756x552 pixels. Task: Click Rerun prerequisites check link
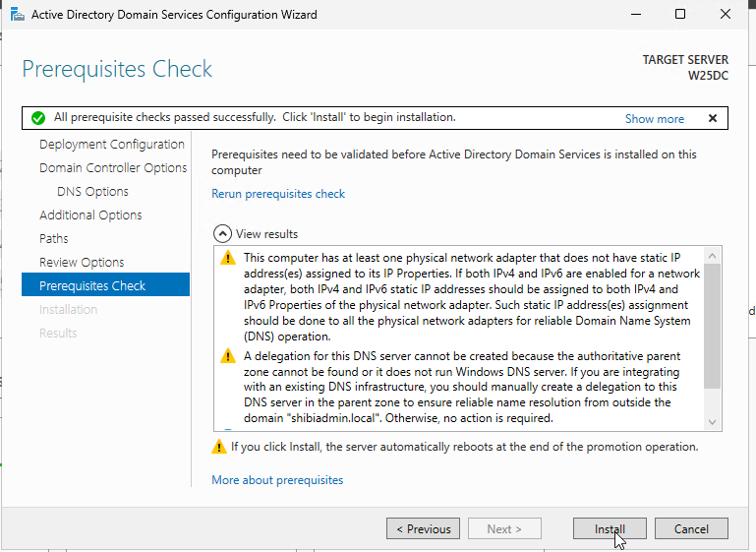(x=278, y=194)
